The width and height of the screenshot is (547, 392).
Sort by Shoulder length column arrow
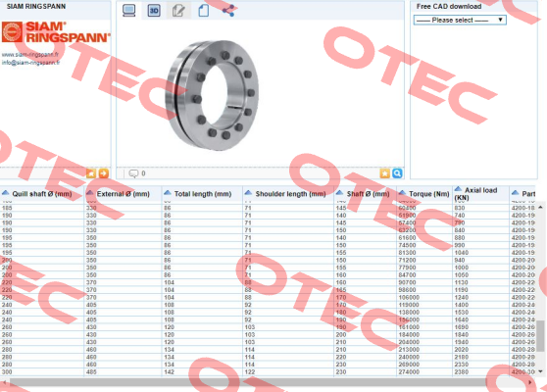pyautogui.click(x=248, y=193)
